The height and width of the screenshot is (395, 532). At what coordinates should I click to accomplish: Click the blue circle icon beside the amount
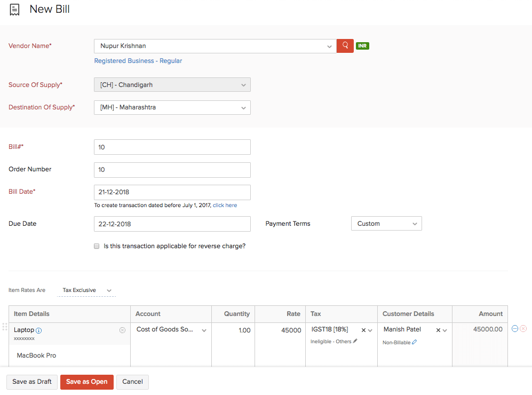[515, 329]
